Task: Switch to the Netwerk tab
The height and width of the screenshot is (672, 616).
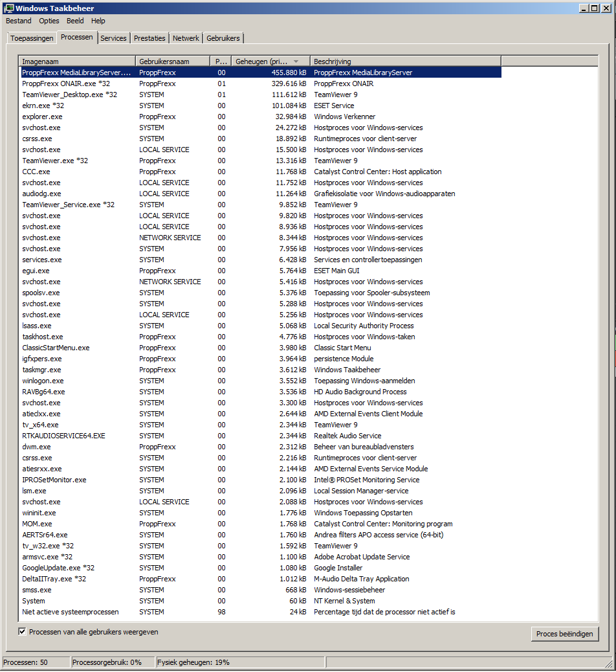Action: pos(186,38)
